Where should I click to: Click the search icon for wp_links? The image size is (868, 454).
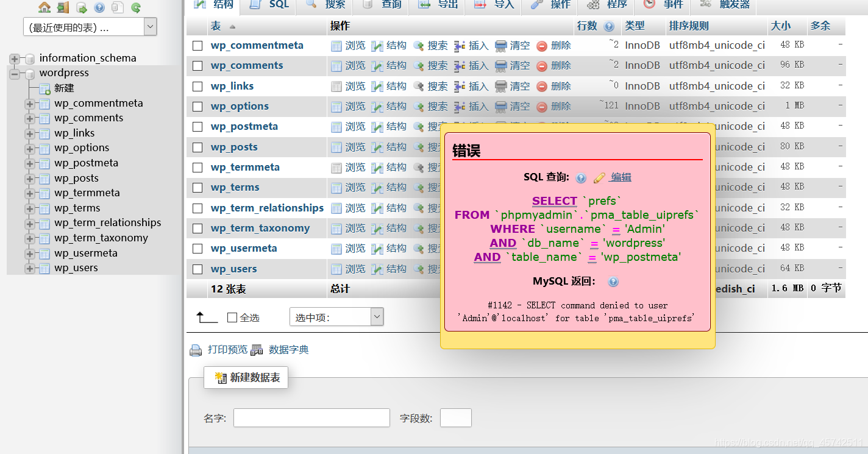pyautogui.click(x=419, y=87)
